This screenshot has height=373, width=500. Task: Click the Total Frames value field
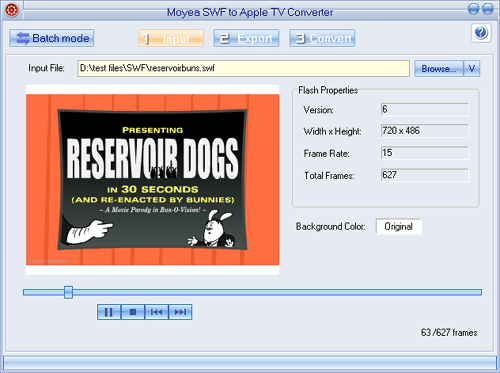(x=425, y=175)
